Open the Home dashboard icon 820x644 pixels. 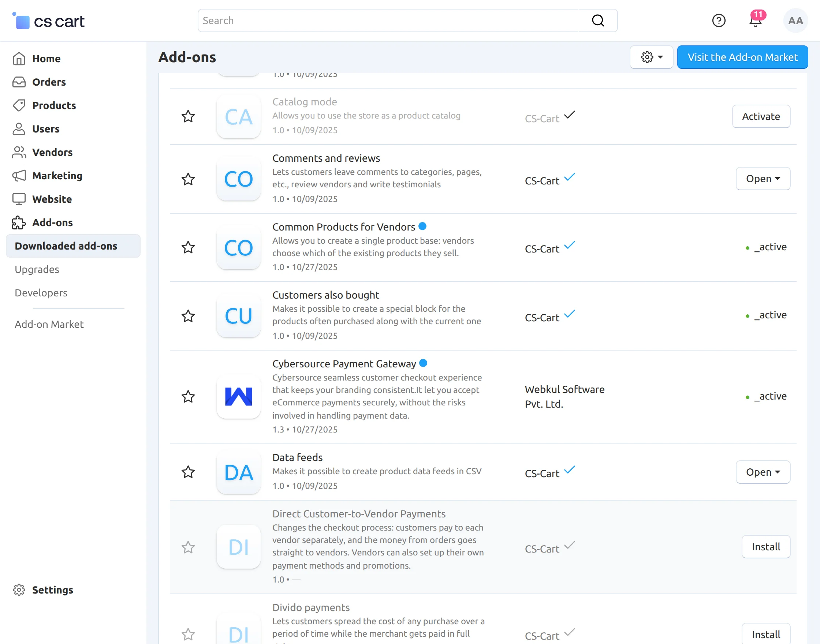(x=19, y=59)
